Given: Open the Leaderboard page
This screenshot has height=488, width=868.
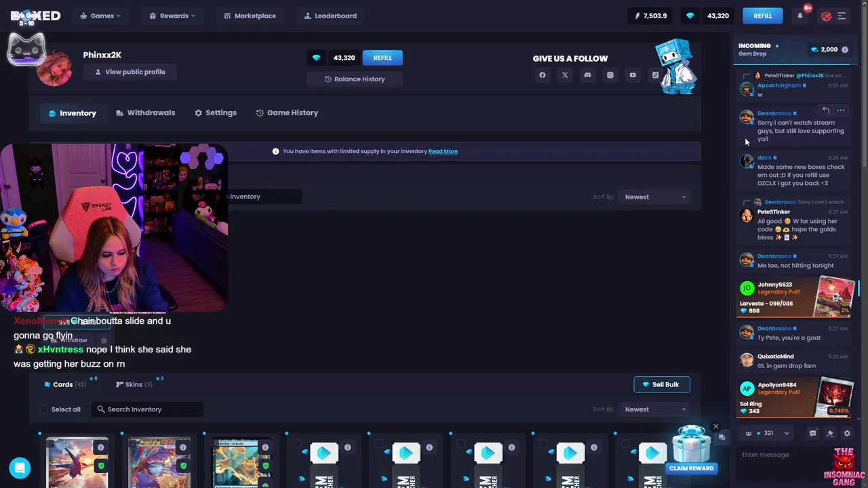Looking at the screenshot, I should (330, 16).
